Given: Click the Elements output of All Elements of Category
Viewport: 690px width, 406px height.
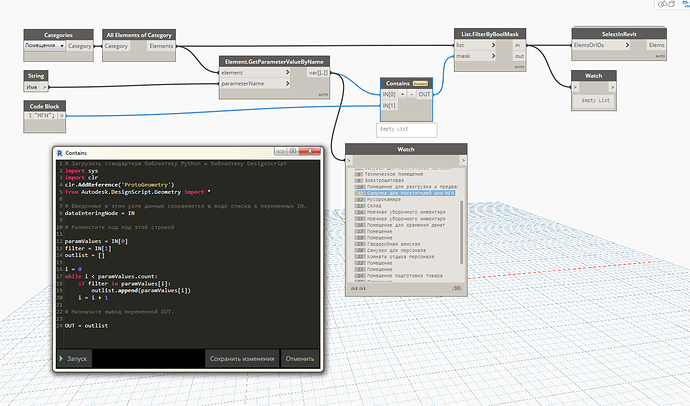Looking at the screenshot, I should 159,46.
